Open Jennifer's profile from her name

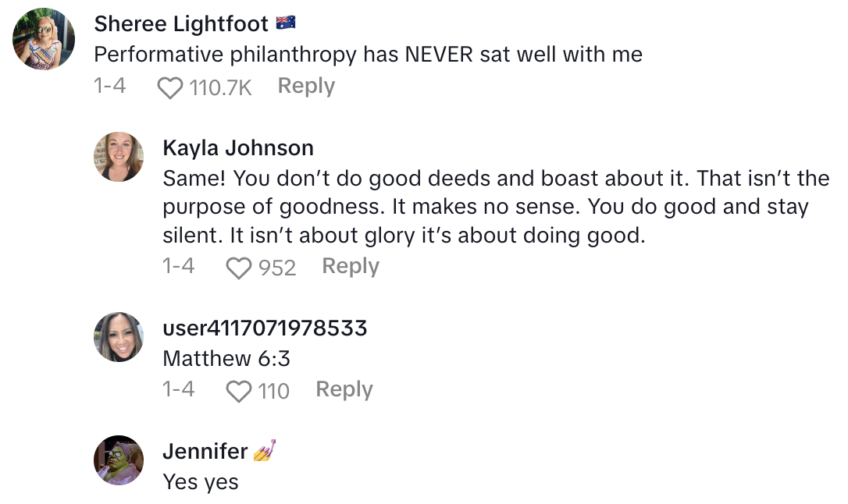(x=205, y=451)
